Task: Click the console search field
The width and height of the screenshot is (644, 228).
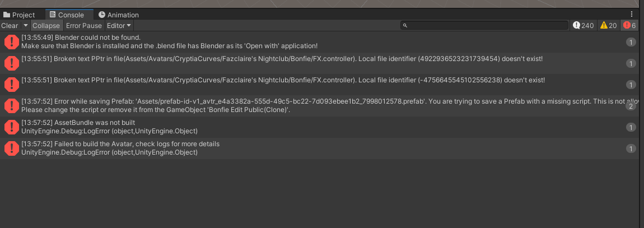Action: click(484, 25)
